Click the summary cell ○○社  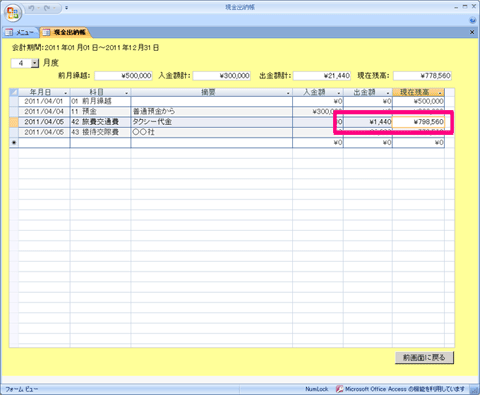click(x=212, y=132)
